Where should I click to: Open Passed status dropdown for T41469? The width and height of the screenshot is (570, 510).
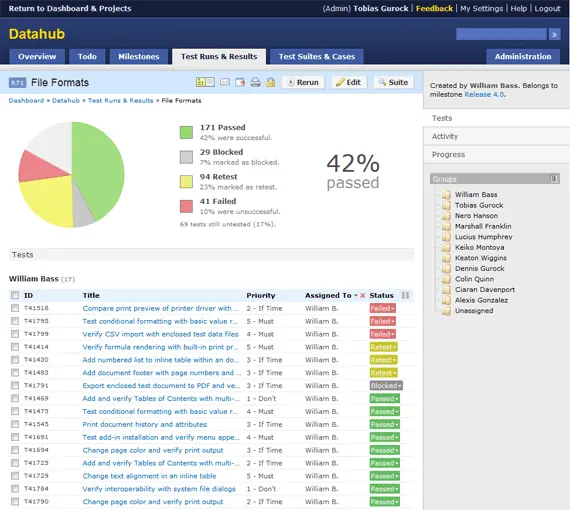click(x=385, y=398)
